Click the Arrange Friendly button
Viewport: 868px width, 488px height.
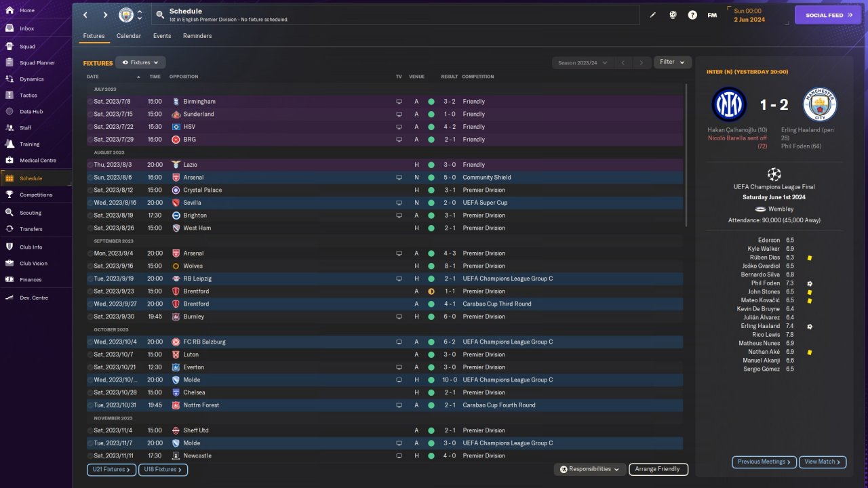[x=658, y=469]
